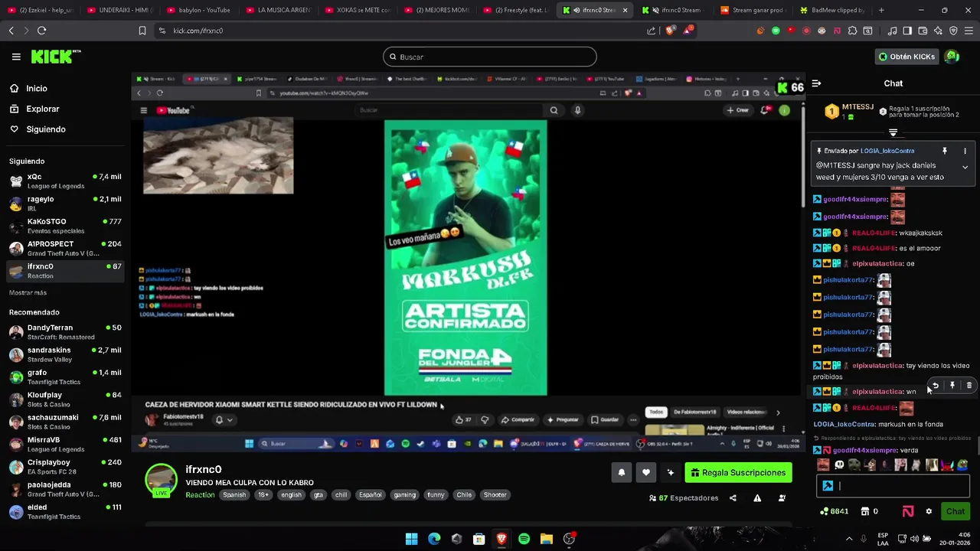Open browser main hamburger menu
This screenshot has width=980, height=551.
point(969,31)
